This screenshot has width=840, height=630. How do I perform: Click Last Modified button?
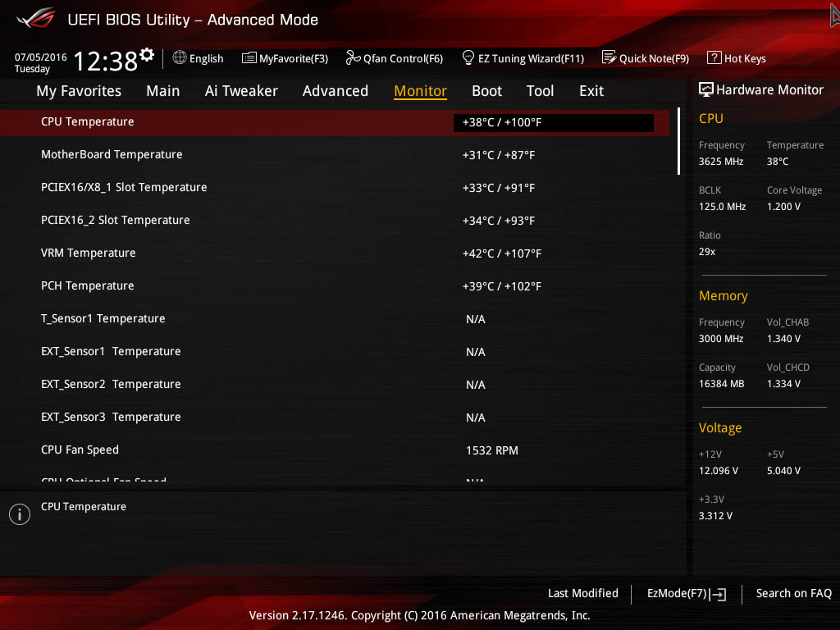pyautogui.click(x=583, y=593)
